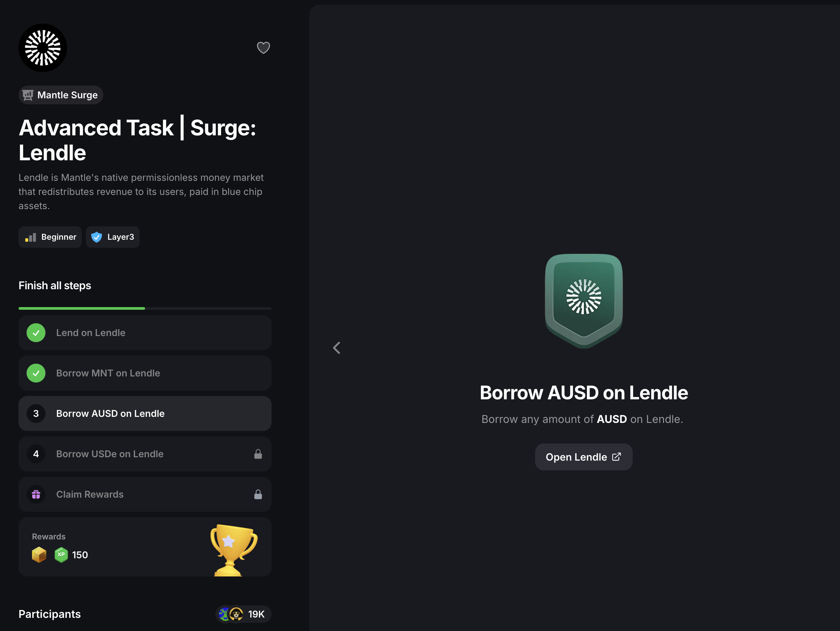Viewport: 840px width, 631px height.
Task: Click the steps progress bar
Action: (145, 308)
